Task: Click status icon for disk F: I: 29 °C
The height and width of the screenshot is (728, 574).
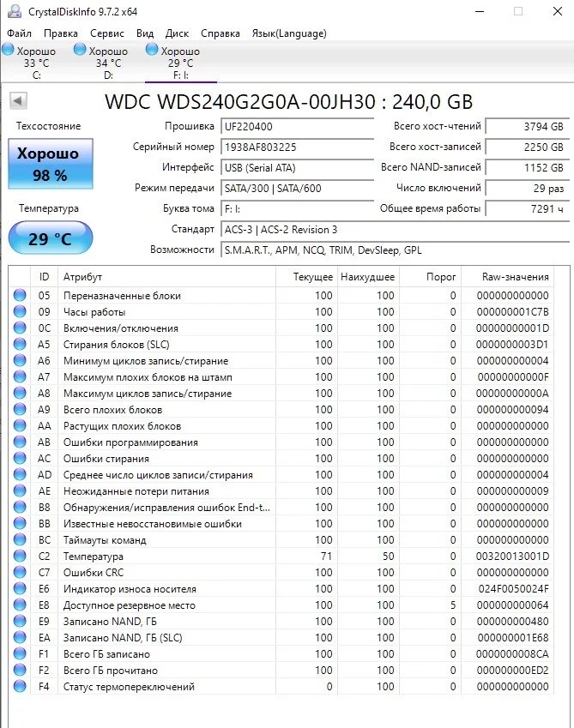Action: pos(152,49)
